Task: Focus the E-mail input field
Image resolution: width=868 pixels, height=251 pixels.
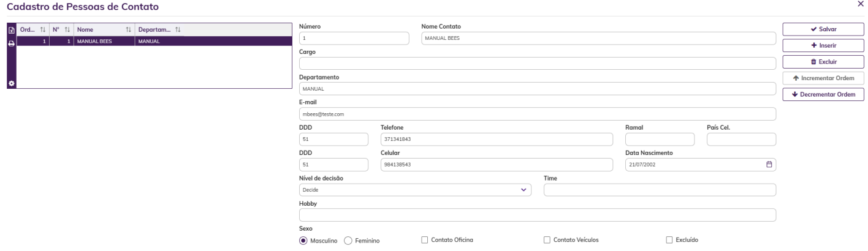Action: pyautogui.click(x=538, y=114)
